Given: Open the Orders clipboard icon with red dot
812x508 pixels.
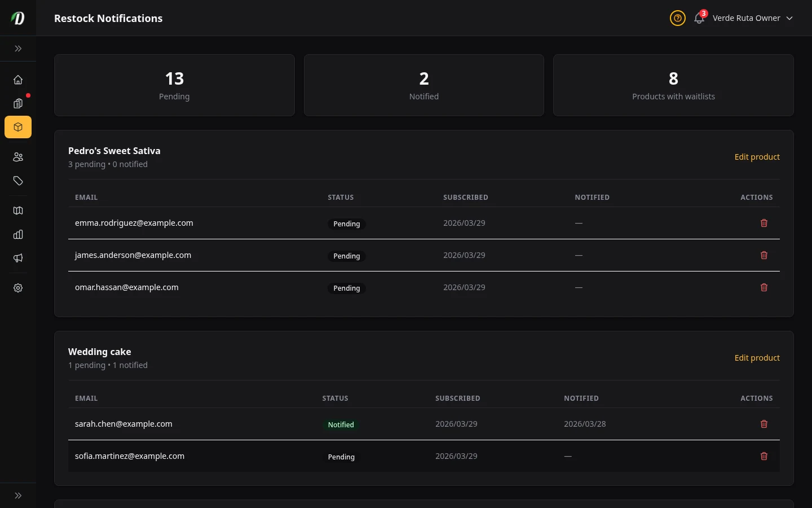Looking at the screenshot, I should [x=18, y=103].
